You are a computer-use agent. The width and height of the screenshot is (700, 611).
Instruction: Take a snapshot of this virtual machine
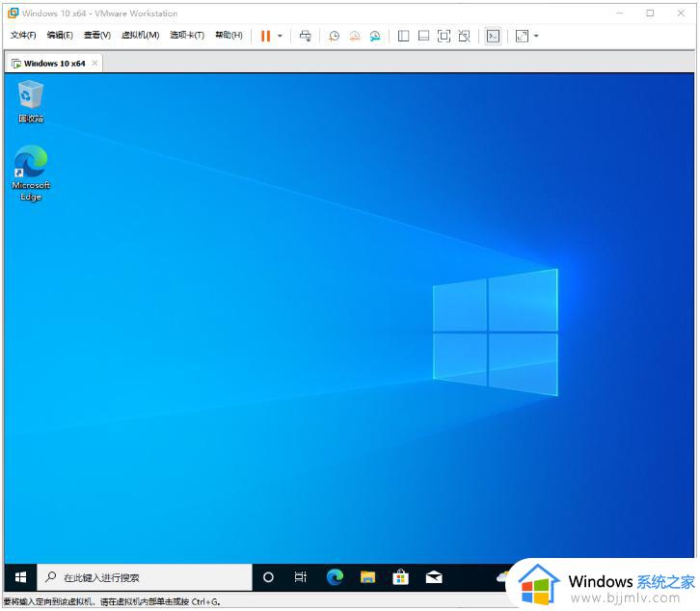coord(334,37)
